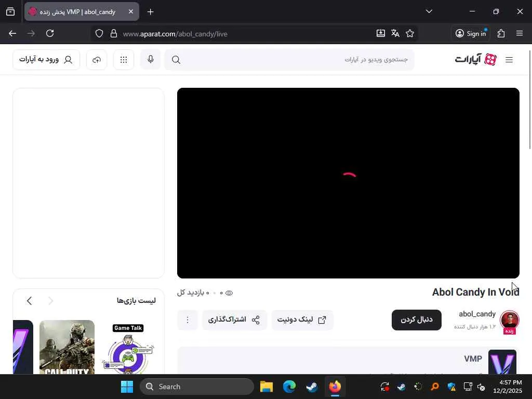Go back to previous page

[x=12, y=33]
